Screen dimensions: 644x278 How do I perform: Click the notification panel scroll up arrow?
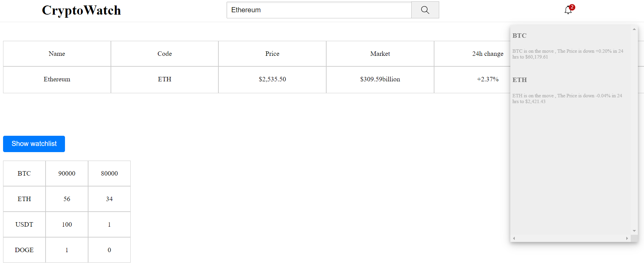[x=634, y=29]
